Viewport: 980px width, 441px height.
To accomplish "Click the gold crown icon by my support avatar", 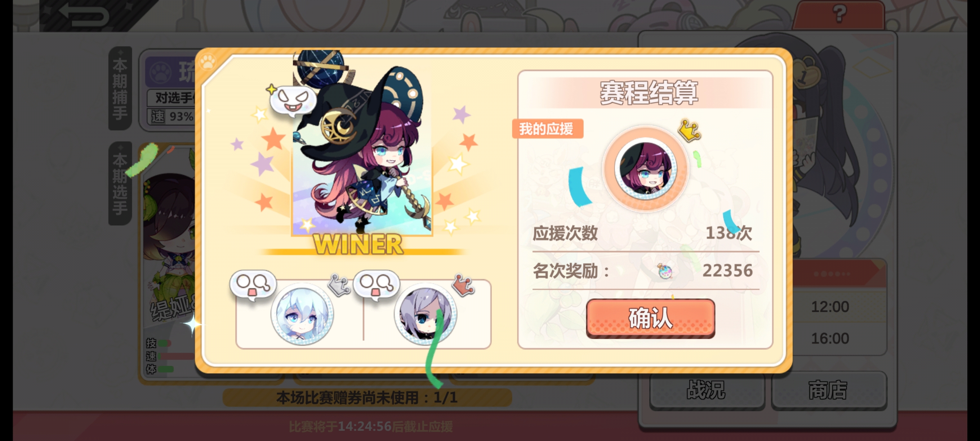I will coord(690,131).
